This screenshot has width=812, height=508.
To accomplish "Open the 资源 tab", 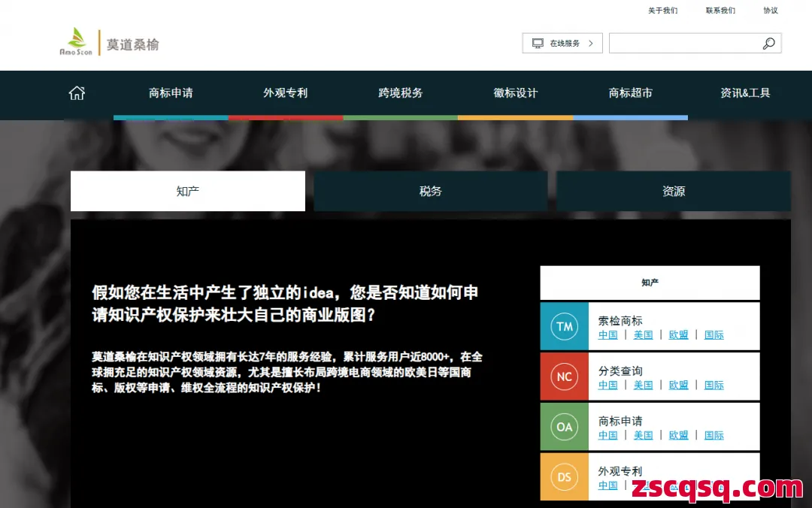I will coord(673,191).
